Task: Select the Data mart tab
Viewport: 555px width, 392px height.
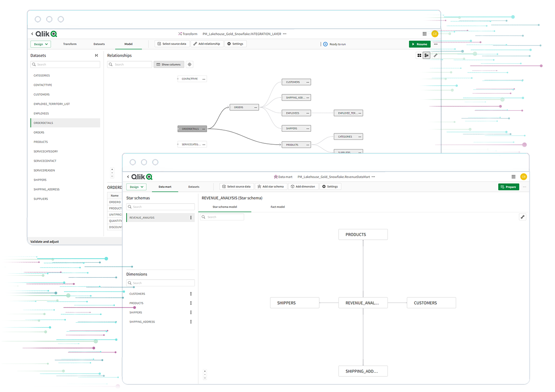Action: click(x=165, y=187)
